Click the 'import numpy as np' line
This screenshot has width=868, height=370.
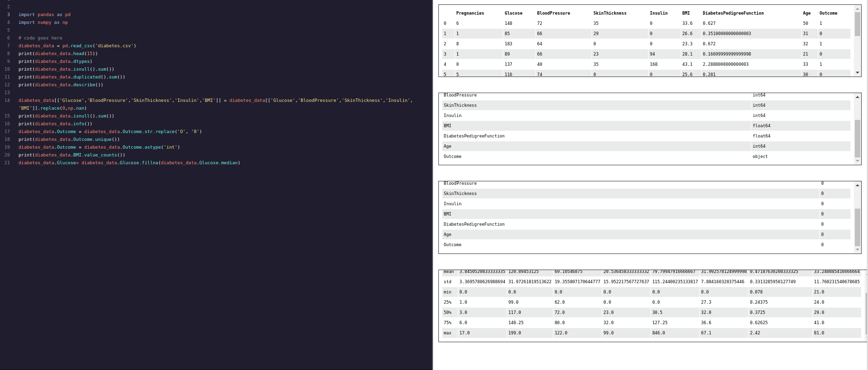[43, 22]
